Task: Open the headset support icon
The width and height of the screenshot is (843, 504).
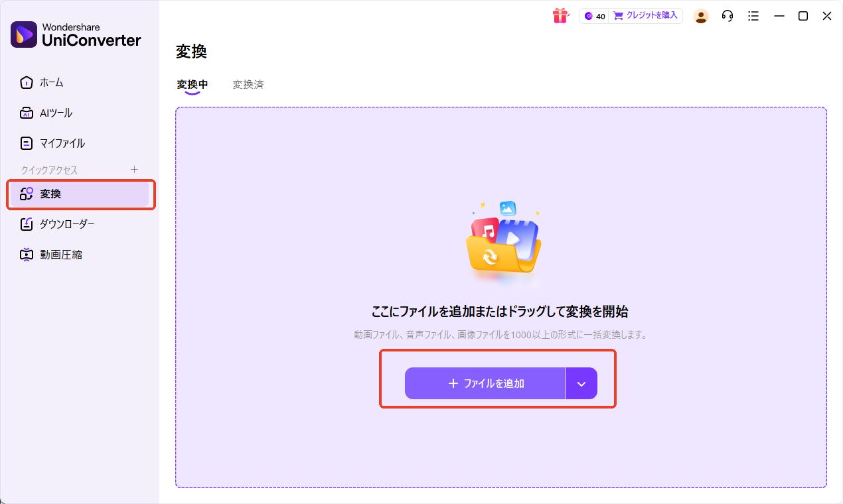Action: coord(727,15)
